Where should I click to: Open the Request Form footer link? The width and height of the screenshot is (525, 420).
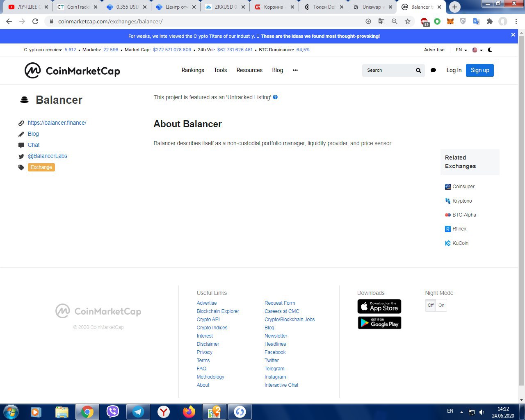click(x=280, y=303)
